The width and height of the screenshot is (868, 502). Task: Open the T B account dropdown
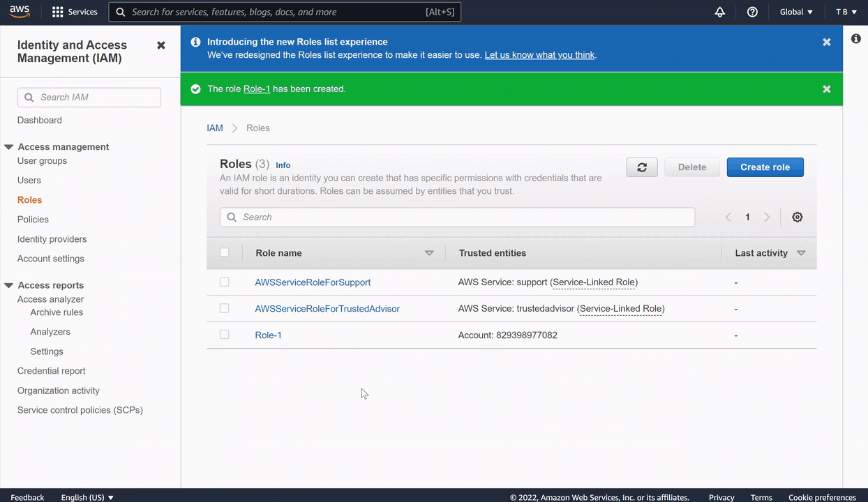(846, 12)
